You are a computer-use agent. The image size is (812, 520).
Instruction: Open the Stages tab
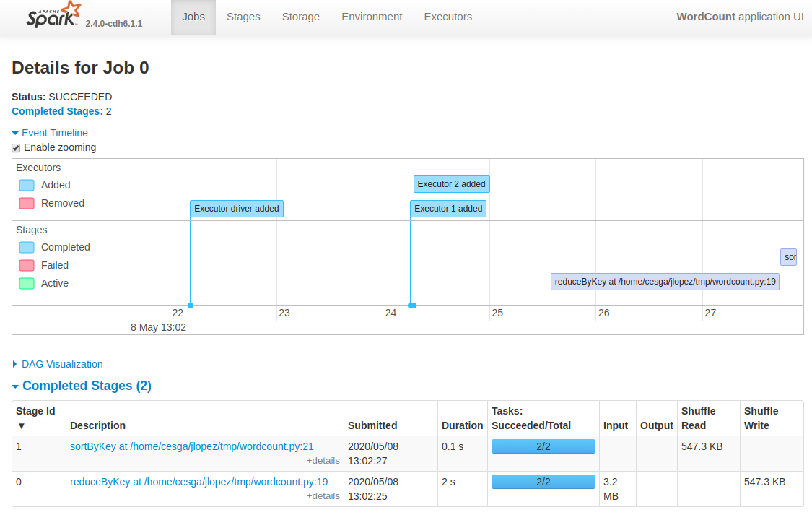coord(243,17)
